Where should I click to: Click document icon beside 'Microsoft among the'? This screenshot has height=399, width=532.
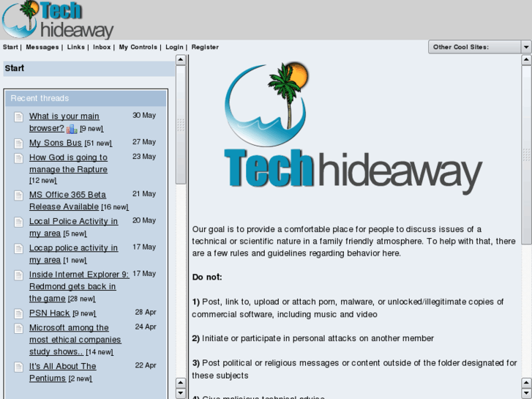(19, 329)
